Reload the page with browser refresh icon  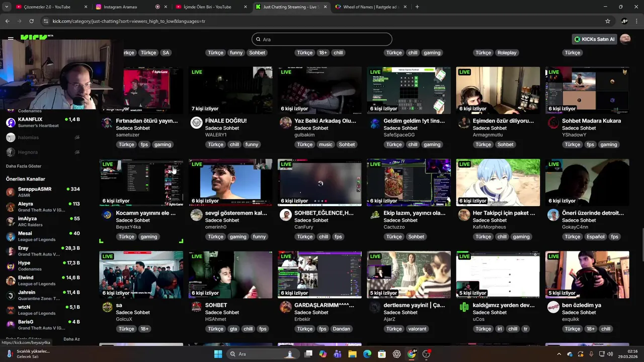[x=31, y=21]
